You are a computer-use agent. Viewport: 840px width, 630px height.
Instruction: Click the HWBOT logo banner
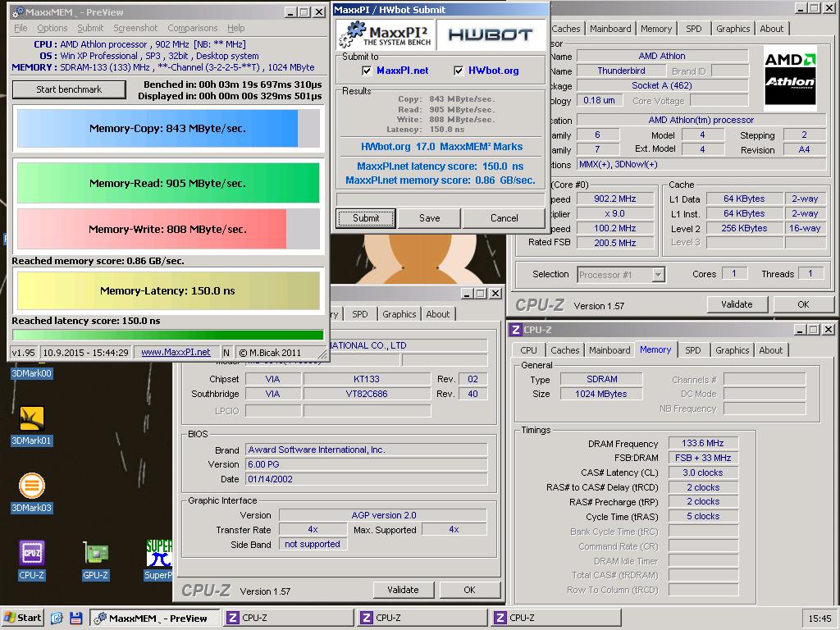click(x=491, y=34)
